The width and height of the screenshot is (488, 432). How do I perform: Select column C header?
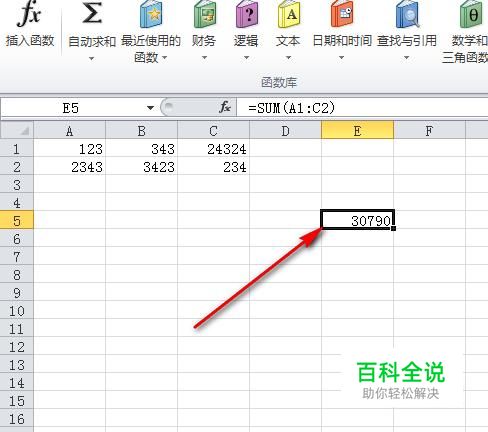coord(213,131)
